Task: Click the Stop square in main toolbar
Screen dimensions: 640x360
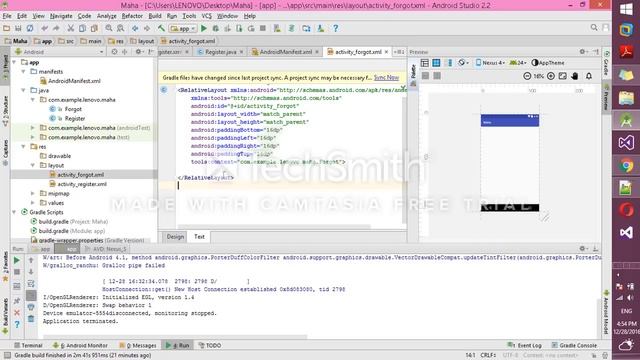Action: pos(263,28)
